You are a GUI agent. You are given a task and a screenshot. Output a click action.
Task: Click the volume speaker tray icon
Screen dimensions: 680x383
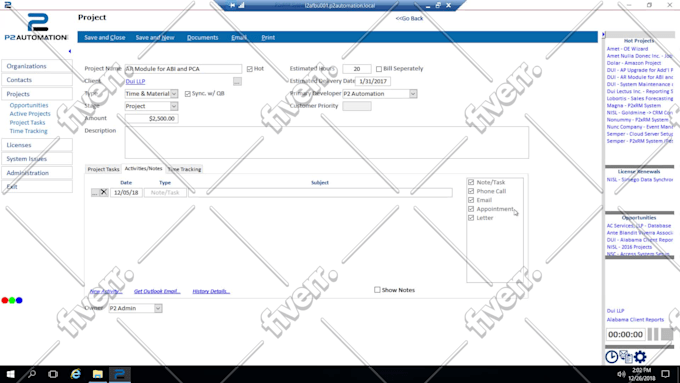coord(621,374)
